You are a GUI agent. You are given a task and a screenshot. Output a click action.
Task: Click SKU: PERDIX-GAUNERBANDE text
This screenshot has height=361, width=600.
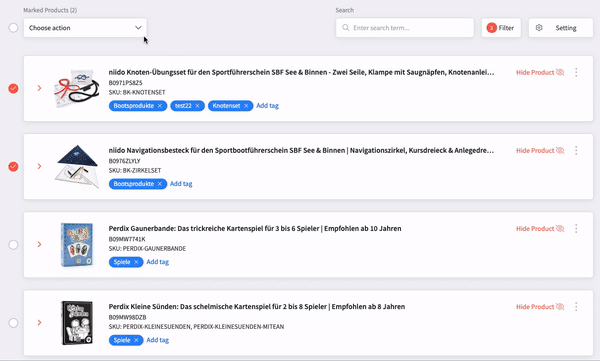click(x=147, y=248)
